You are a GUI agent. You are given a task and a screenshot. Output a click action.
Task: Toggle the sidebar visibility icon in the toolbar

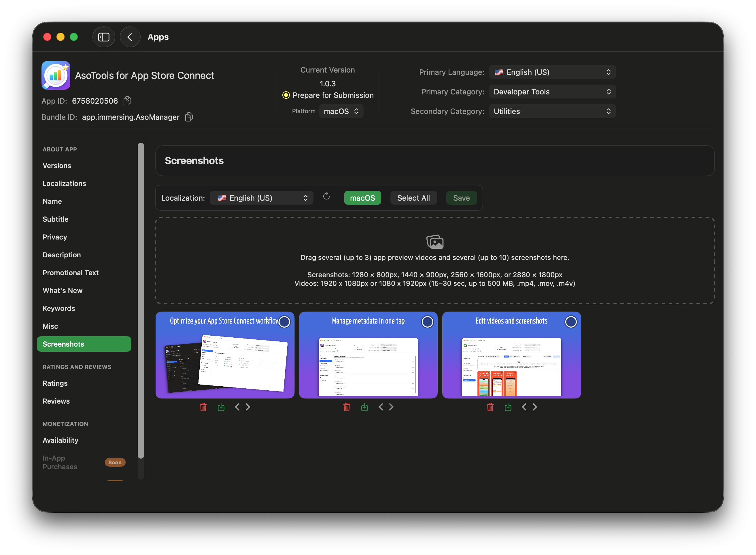(103, 37)
